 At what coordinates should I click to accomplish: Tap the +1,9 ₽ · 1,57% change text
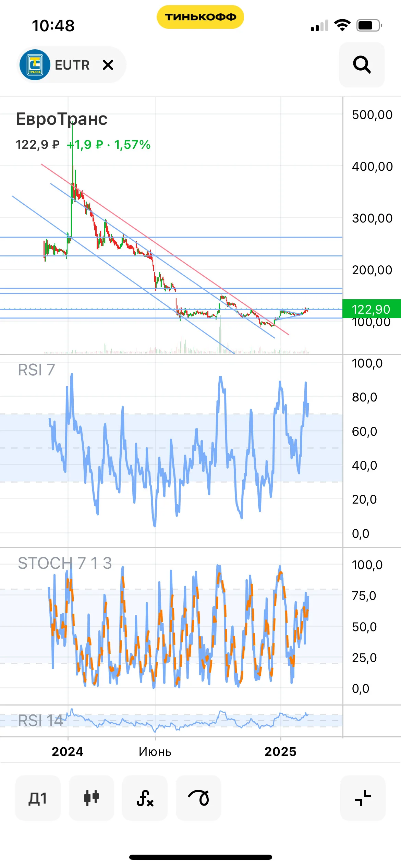click(109, 145)
